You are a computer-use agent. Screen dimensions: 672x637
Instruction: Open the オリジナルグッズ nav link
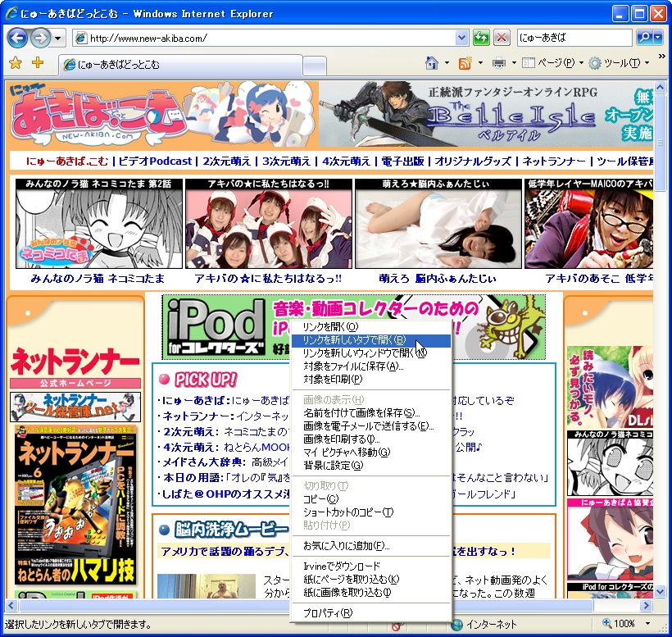pos(473,162)
